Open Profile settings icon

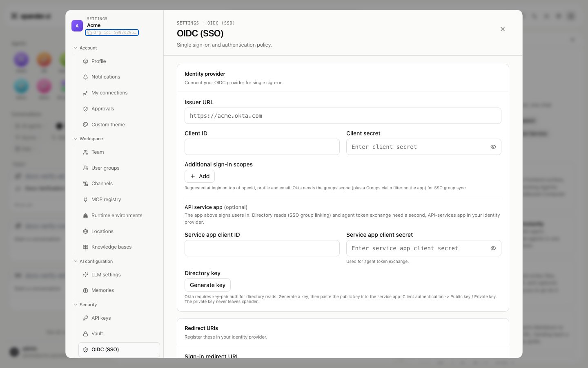pos(85,61)
